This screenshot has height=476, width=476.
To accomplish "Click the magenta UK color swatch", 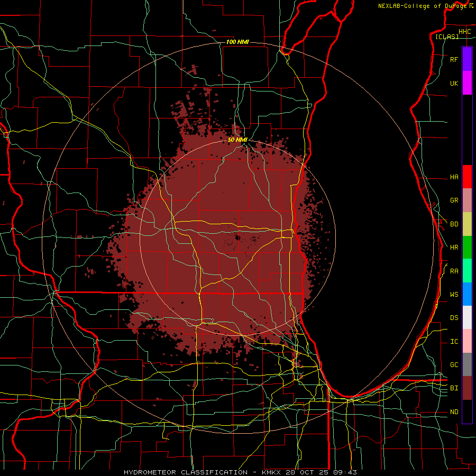I will 467,83.
